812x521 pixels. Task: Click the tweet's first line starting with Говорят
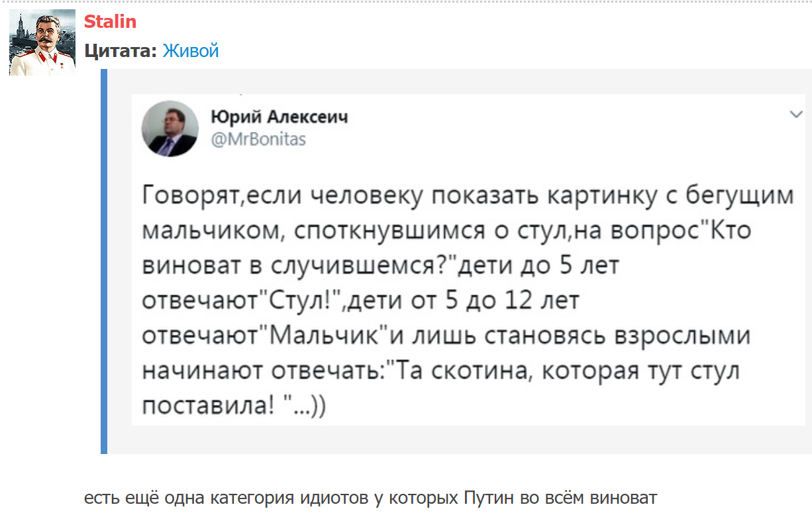pos(468,196)
